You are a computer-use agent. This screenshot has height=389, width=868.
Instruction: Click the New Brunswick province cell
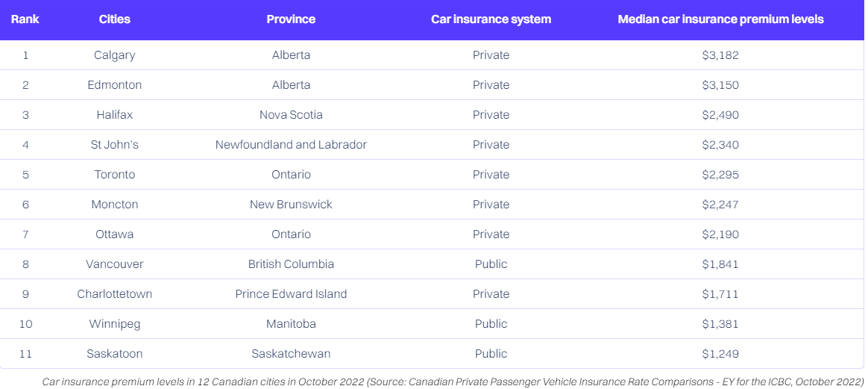point(291,205)
